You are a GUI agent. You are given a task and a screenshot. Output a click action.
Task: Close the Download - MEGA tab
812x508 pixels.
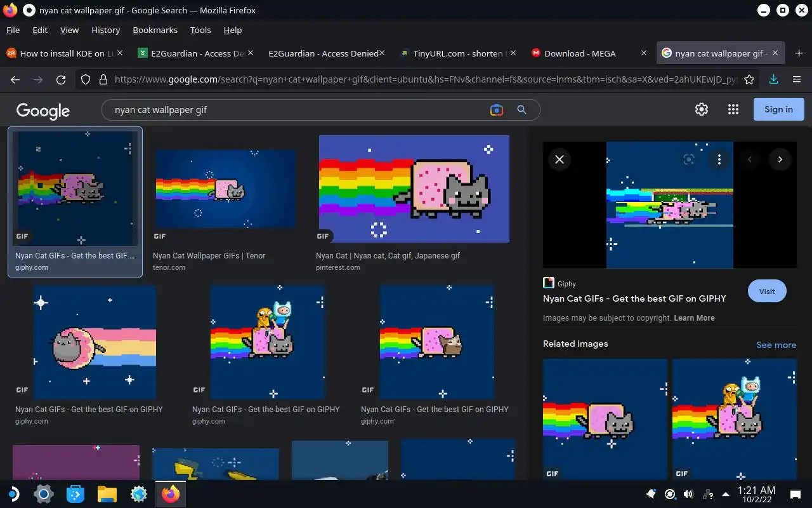(644, 53)
